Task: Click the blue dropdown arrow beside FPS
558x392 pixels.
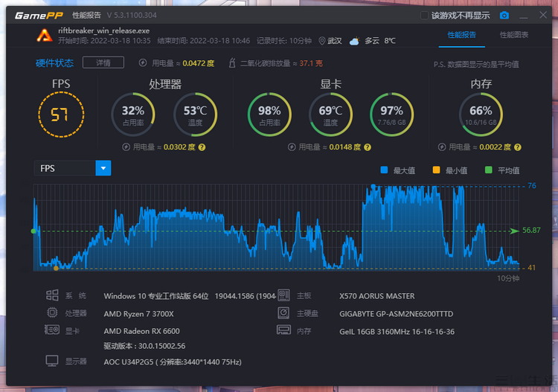Action: (x=103, y=168)
